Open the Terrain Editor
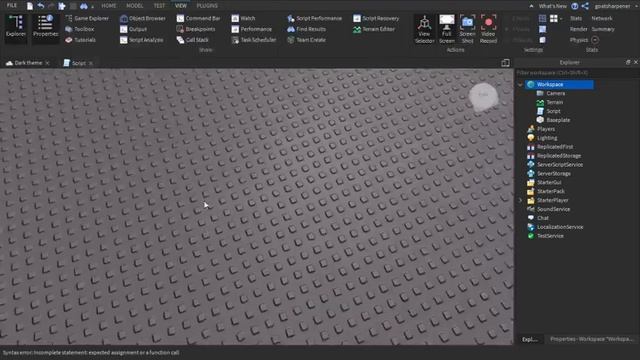The height and width of the screenshot is (360, 640). pos(374,29)
